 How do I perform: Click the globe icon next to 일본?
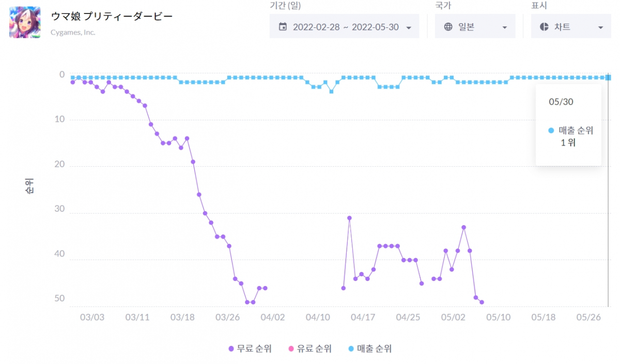coord(449,26)
